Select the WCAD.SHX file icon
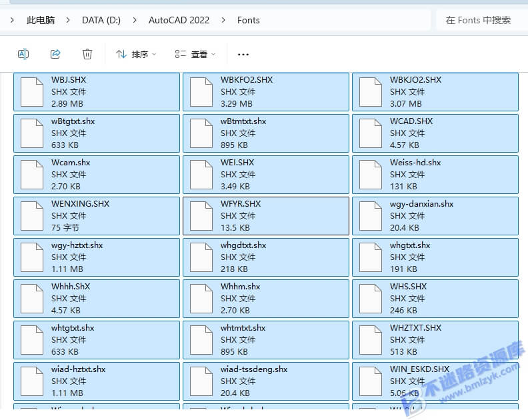528x420 pixels. [371, 133]
